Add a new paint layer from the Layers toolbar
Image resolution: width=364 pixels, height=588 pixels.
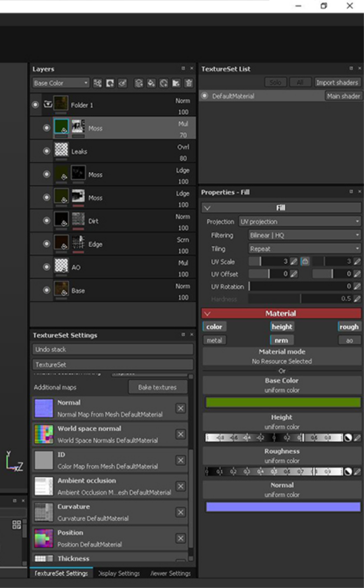[139, 83]
